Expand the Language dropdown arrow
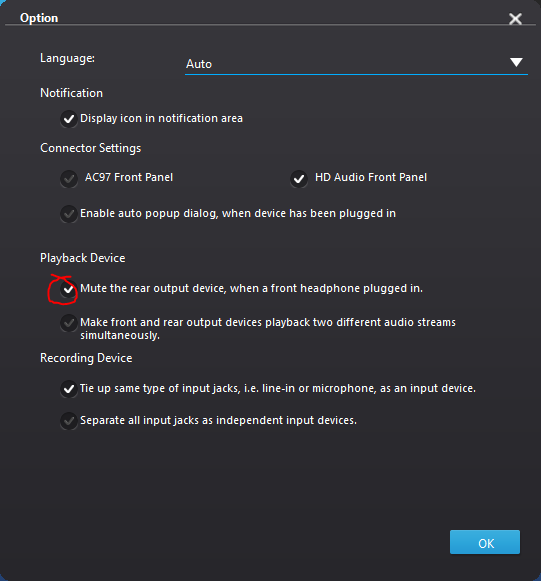This screenshot has height=581, width=541. point(516,62)
